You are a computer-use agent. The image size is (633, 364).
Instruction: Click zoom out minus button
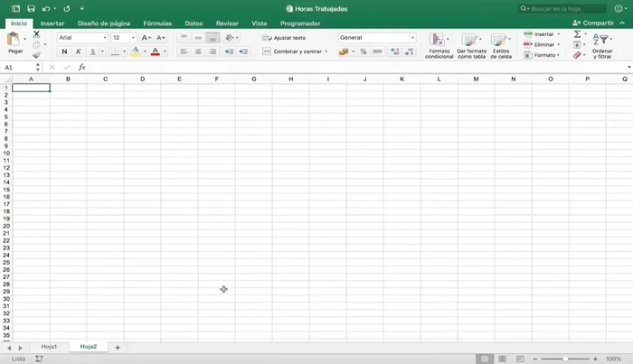coord(535,359)
